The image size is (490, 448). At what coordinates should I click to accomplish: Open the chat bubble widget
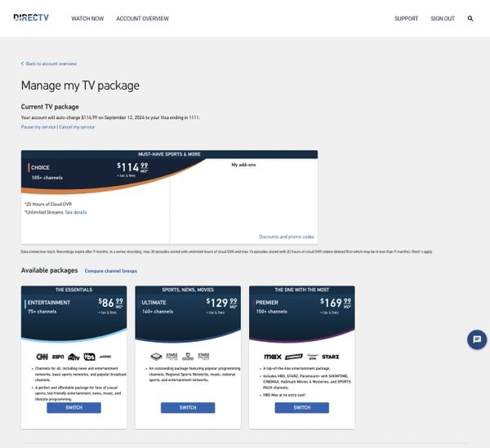pos(476,339)
